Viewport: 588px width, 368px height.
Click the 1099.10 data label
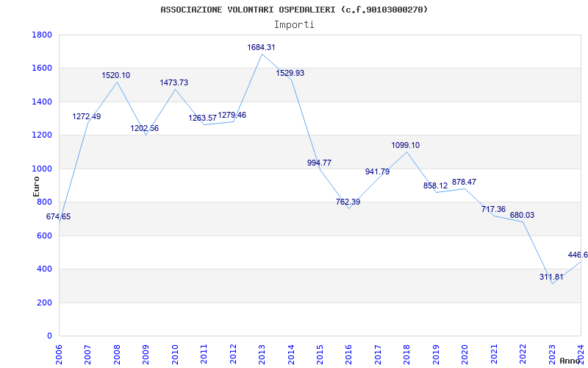point(406,145)
